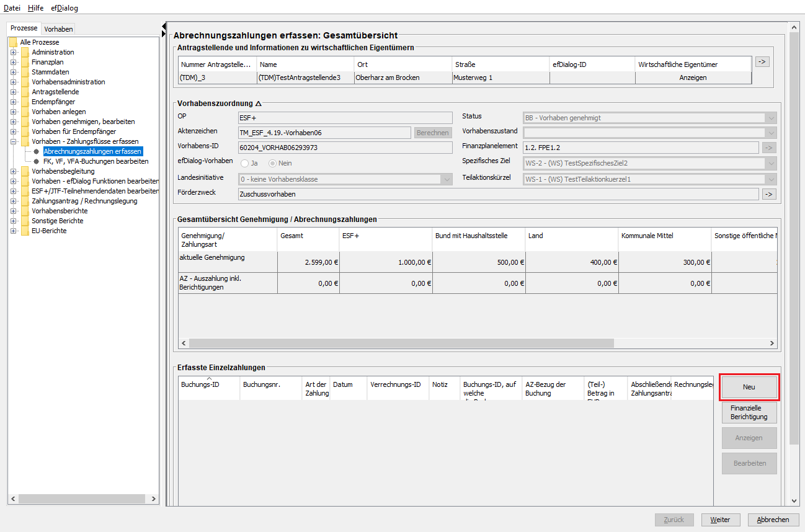This screenshot has width=805, height=532.
Task: Collapse Vorhaben - Zahlungsflüsse erfassen node
Action: tap(13, 141)
